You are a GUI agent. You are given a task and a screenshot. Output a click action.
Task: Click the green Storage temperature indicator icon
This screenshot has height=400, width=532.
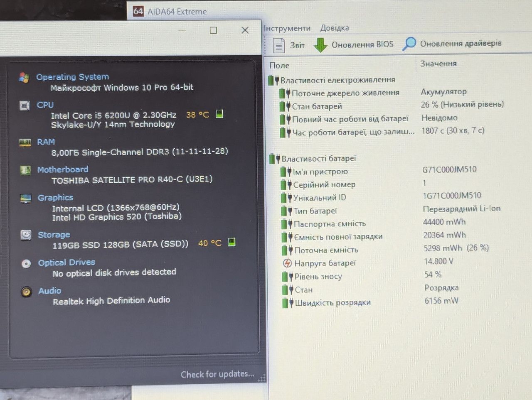point(232,242)
